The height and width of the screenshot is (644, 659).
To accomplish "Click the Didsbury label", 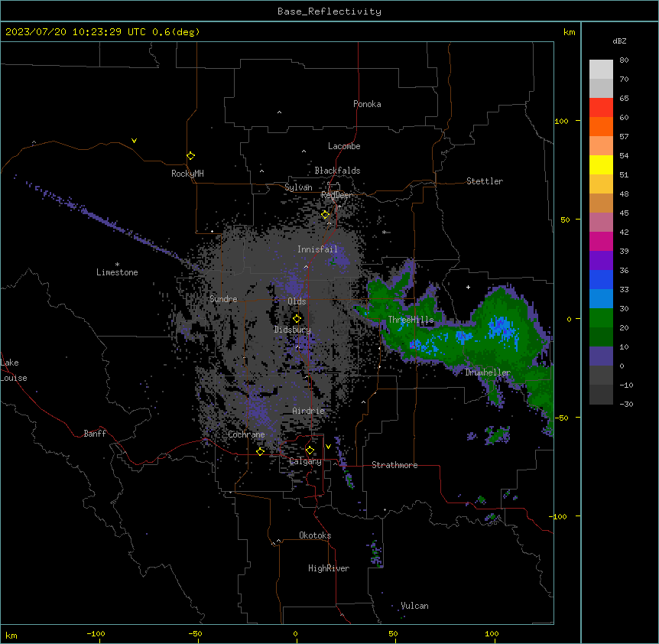I will (x=293, y=330).
